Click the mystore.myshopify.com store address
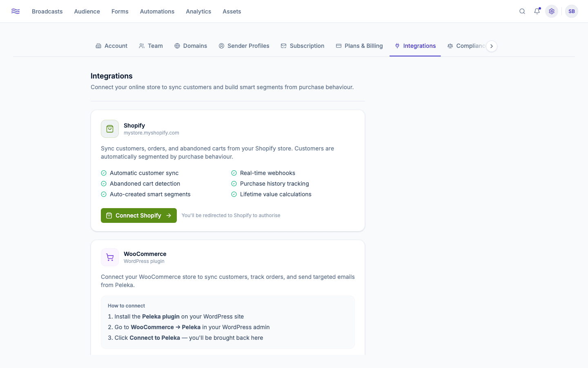Viewport: 588px width, 368px height. (x=151, y=133)
